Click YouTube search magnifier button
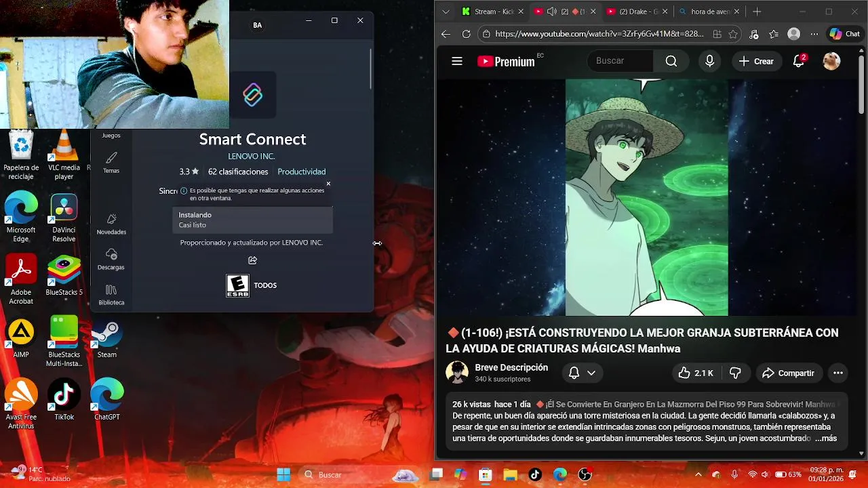 point(671,61)
